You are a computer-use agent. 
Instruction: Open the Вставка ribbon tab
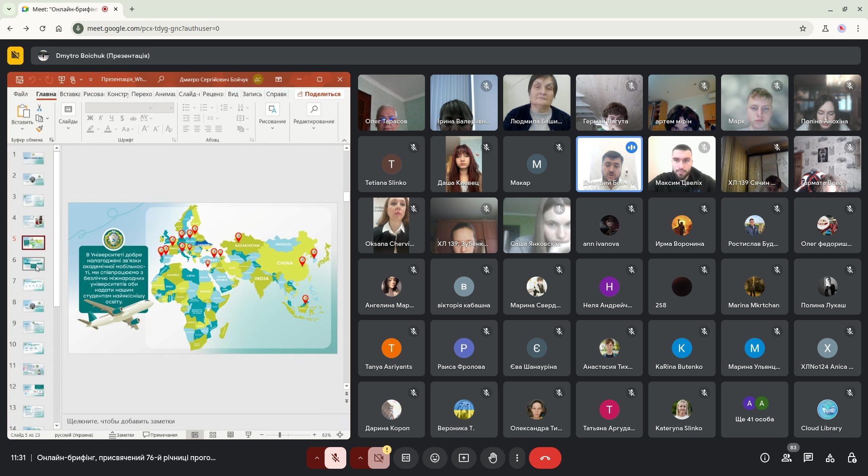click(70, 94)
